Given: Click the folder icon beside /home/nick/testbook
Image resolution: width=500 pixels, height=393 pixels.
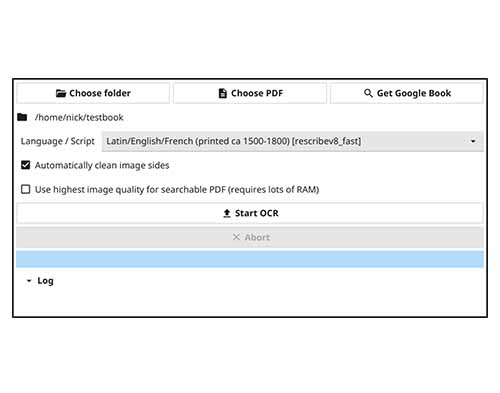Looking at the screenshot, I should pos(22,117).
